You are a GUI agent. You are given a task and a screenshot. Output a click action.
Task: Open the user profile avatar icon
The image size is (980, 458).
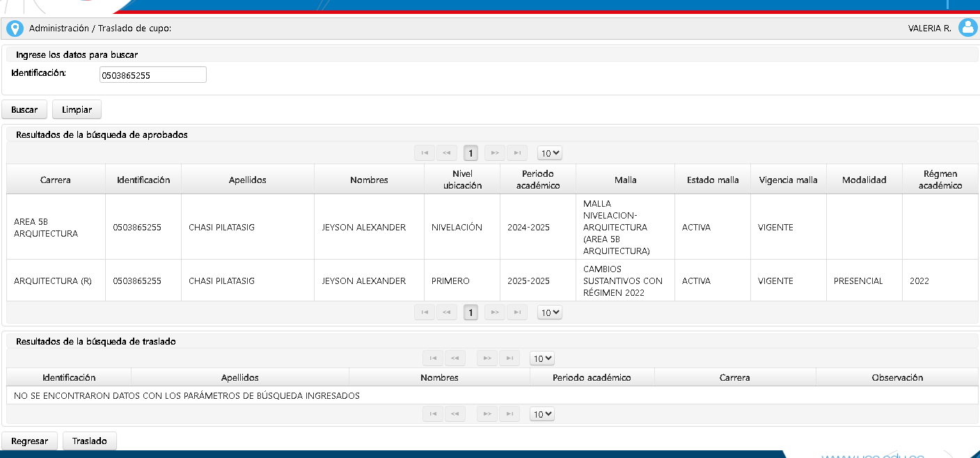[967, 28]
